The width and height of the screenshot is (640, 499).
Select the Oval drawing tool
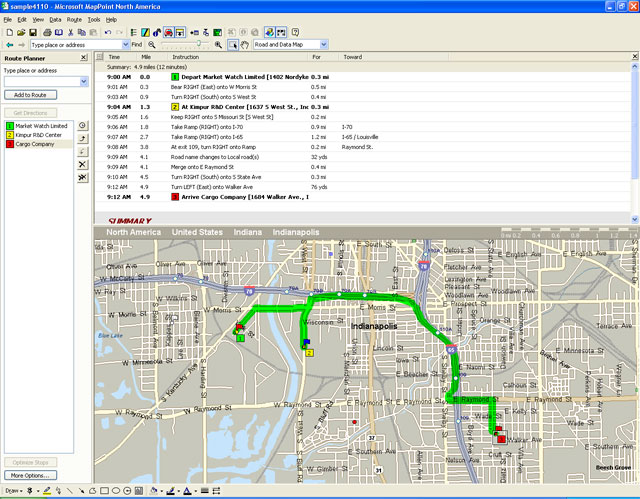coord(116,491)
